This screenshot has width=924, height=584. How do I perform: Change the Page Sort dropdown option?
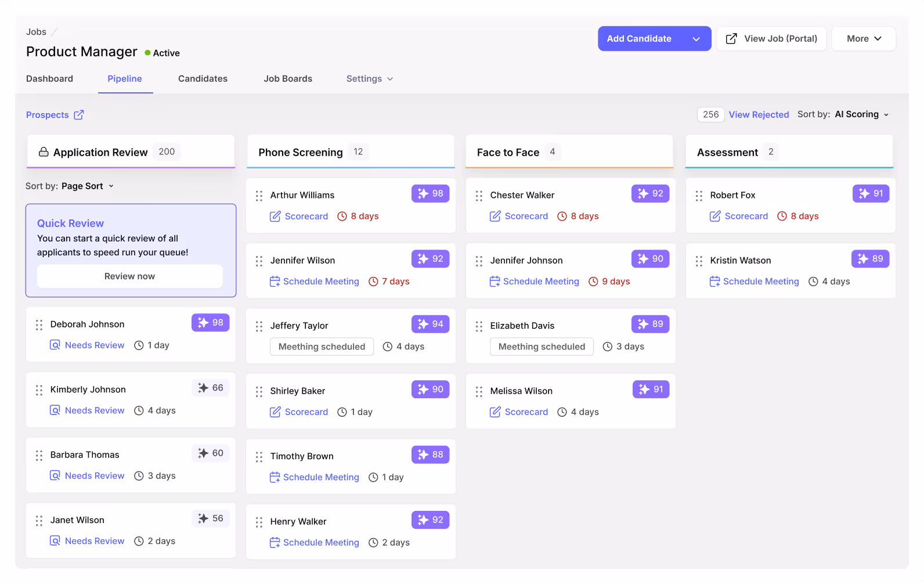point(87,186)
